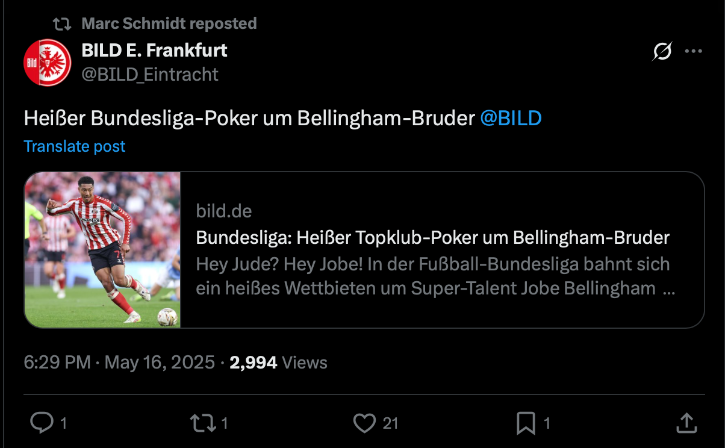Click "Translate post"
The width and height of the screenshot is (725, 448).
pos(75,146)
